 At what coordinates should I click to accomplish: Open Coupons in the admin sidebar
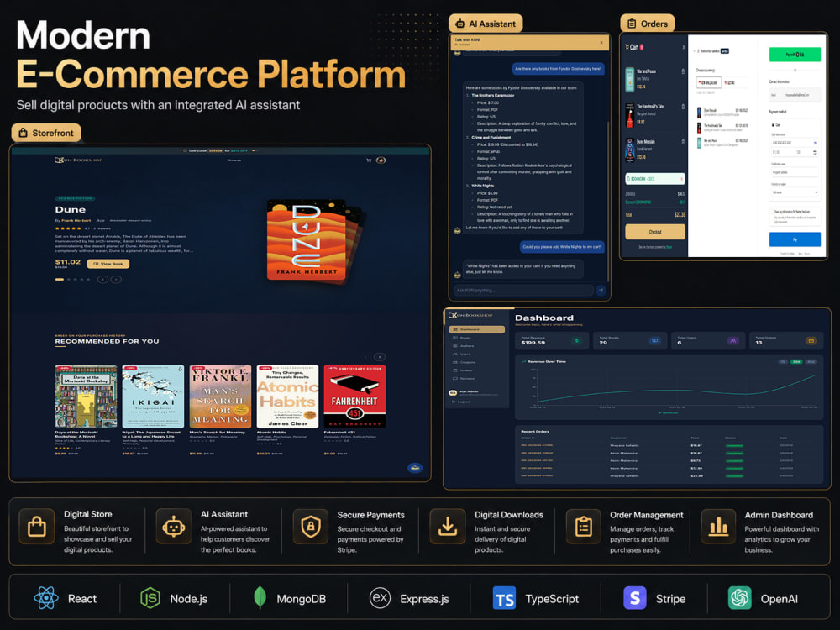[477, 362]
